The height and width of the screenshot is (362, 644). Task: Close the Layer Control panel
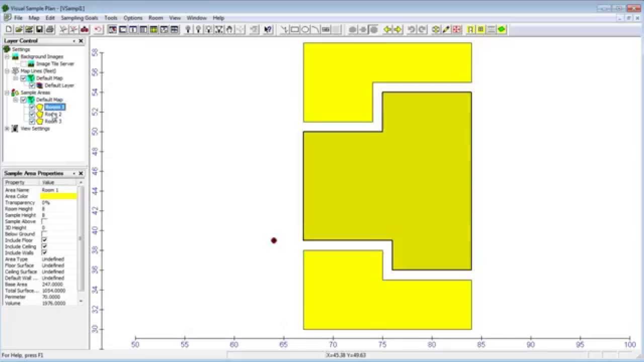81,41
